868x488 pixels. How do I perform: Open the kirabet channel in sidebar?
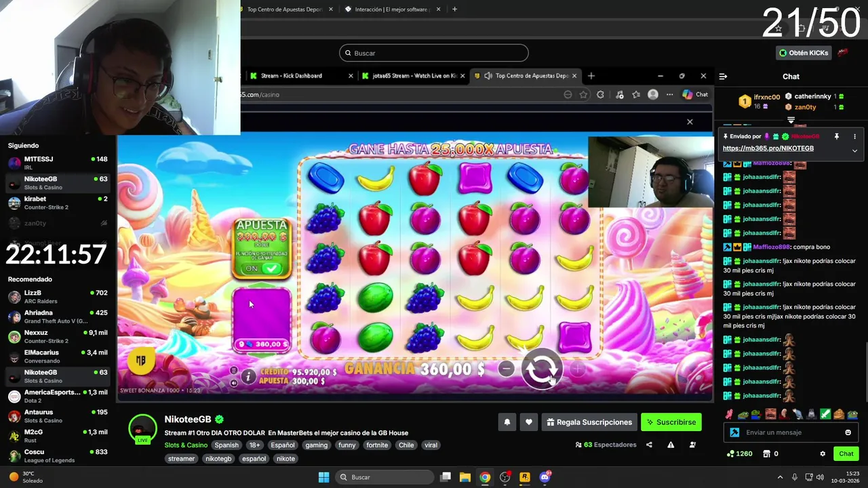pos(58,203)
